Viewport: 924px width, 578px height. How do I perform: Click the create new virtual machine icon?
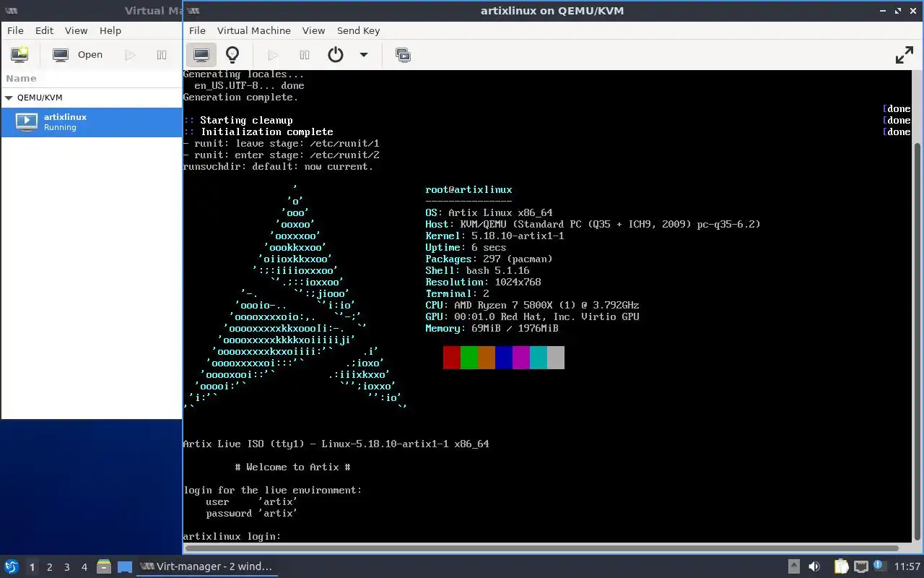click(19, 55)
